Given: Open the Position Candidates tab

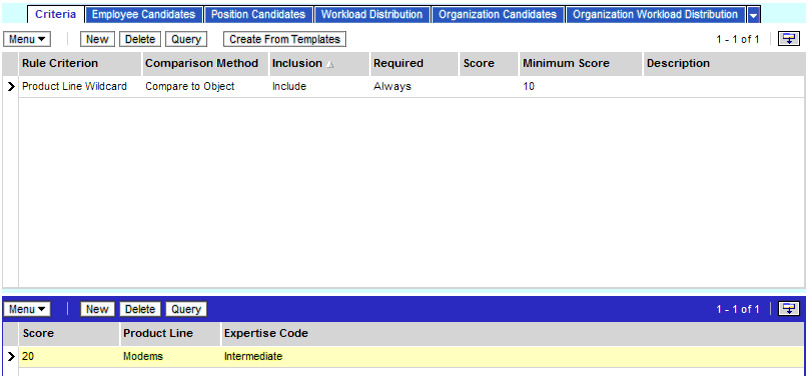Looking at the screenshot, I should (x=258, y=14).
